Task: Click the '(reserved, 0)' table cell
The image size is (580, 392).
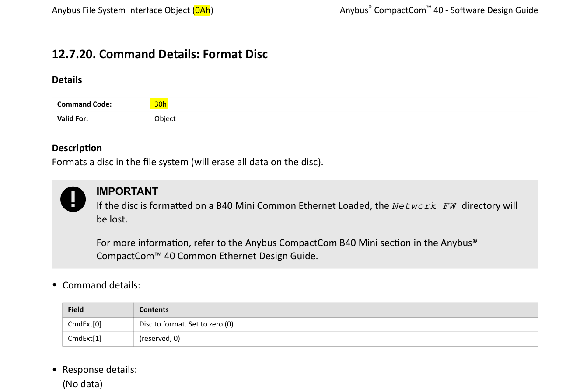Action: [336, 339]
